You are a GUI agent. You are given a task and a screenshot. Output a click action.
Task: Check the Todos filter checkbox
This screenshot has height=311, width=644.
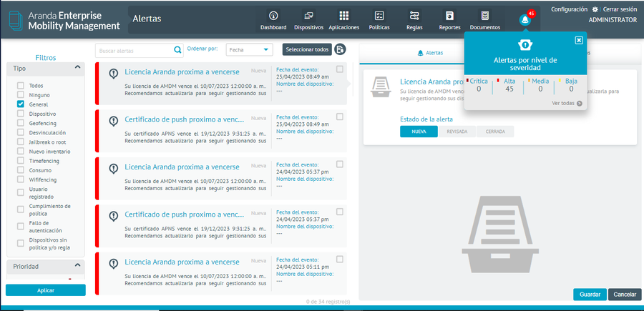click(x=20, y=85)
